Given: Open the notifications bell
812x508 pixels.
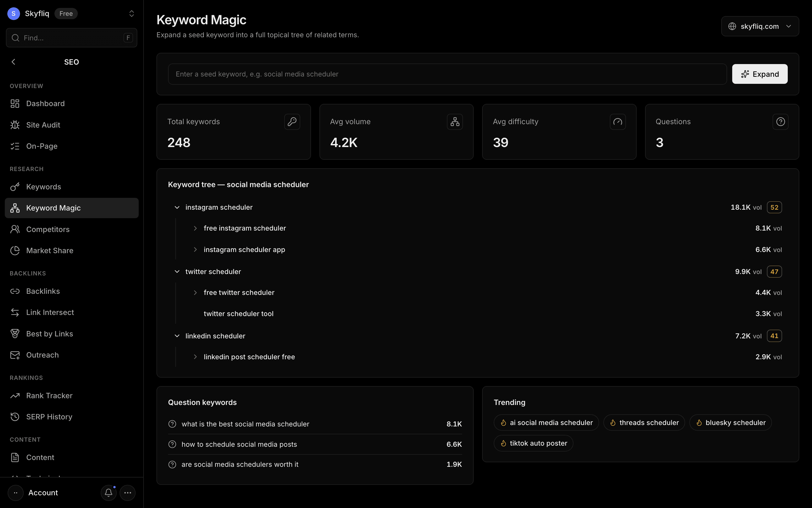Looking at the screenshot, I should click(108, 492).
